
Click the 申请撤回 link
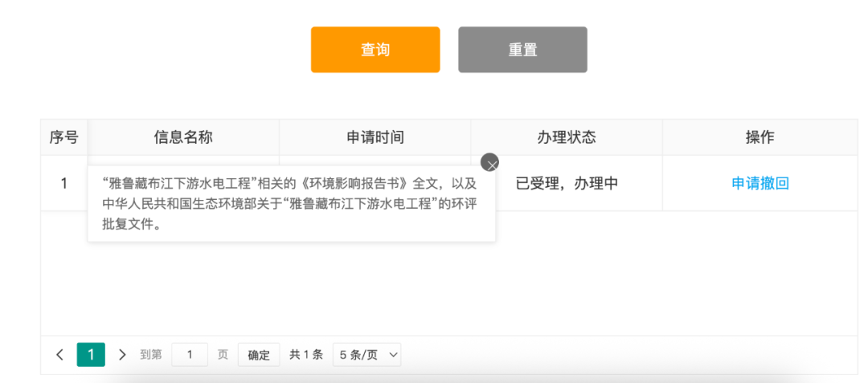tap(759, 183)
